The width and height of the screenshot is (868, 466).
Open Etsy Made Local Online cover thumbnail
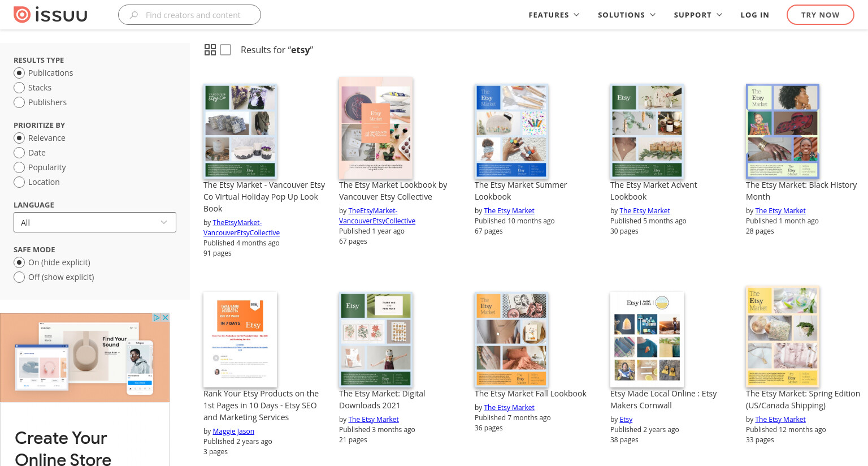pos(647,339)
